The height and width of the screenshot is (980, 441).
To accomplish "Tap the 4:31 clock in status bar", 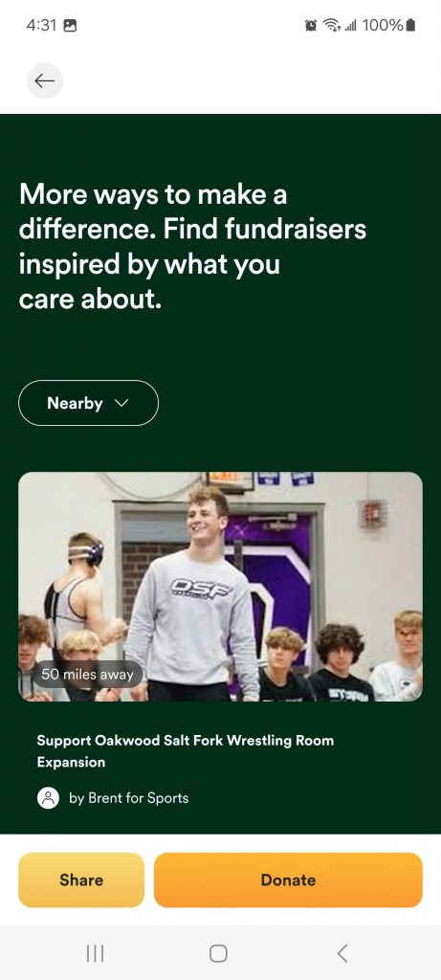I will click(x=42, y=25).
